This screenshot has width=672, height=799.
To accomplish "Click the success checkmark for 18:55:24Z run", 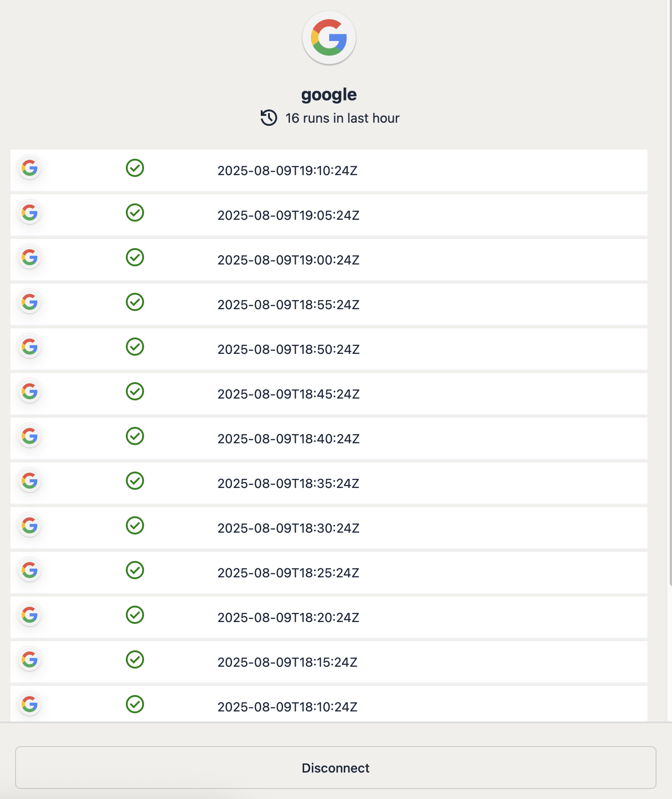I will tap(135, 302).
